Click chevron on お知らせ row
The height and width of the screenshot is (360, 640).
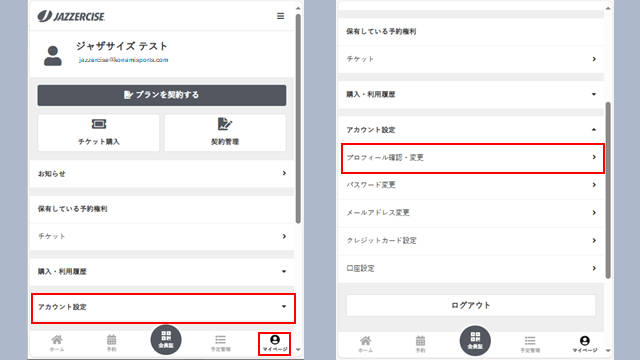[284, 173]
